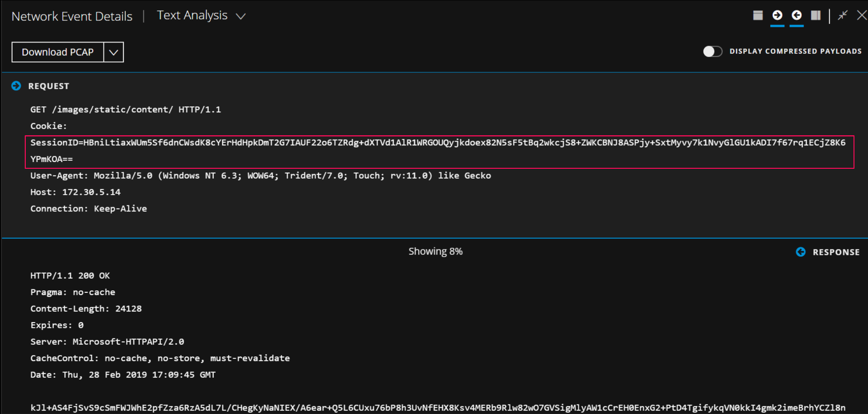
Task: Click the User-Agent header line
Action: pos(260,176)
